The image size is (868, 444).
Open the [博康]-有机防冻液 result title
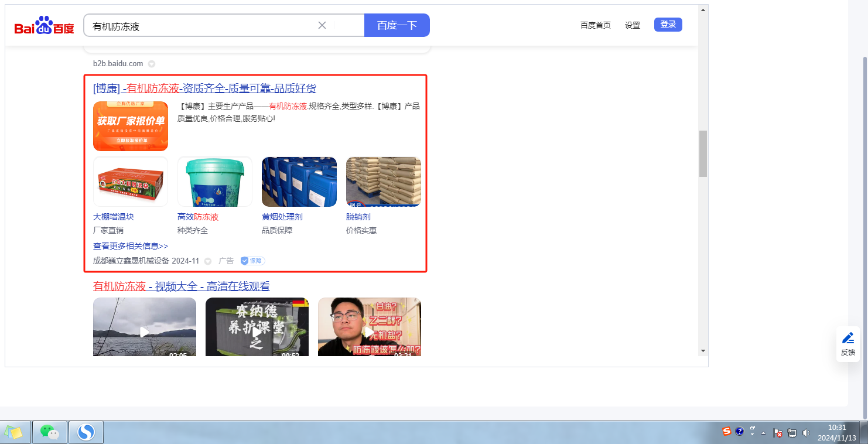[204, 88]
